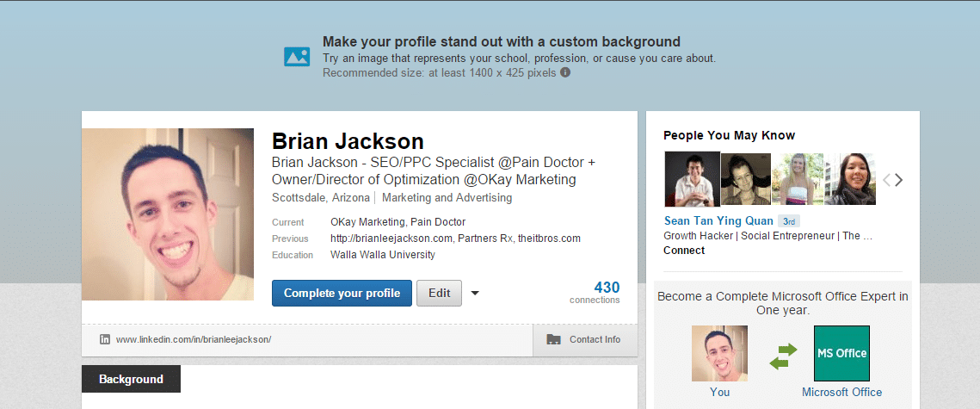Open Sean Tan Ying Quan's profile
The image size is (980, 409).
(718, 220)
